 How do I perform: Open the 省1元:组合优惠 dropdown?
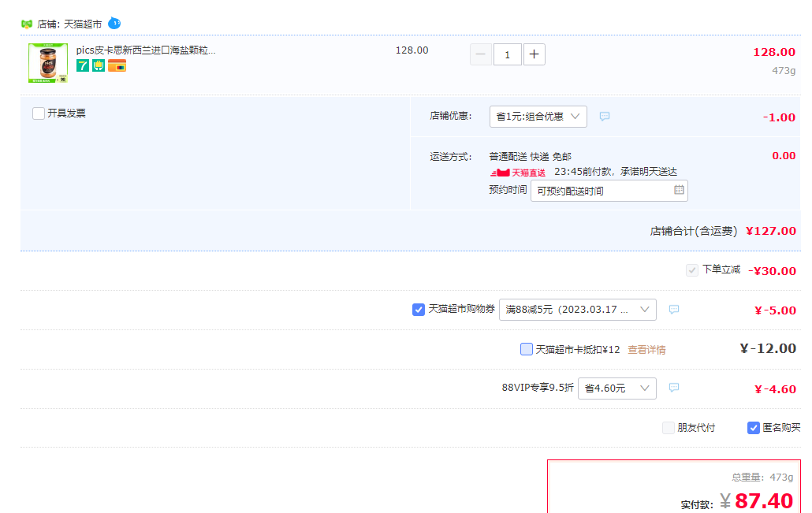[x=538, y=117]
